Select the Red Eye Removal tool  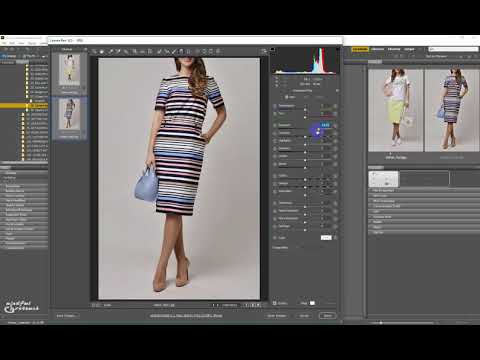(x=167, y=52)
